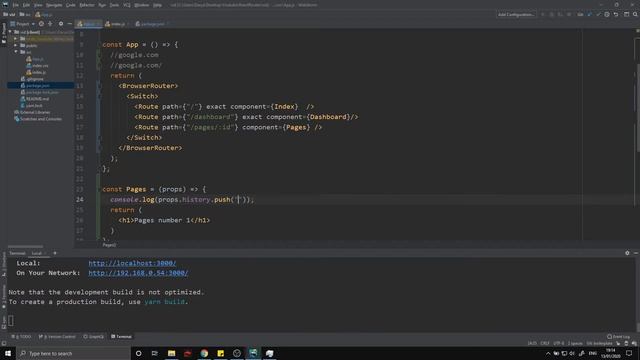Show VCS history clock icon
Viewport: 640px width, 360px height.
coord(607,14)
